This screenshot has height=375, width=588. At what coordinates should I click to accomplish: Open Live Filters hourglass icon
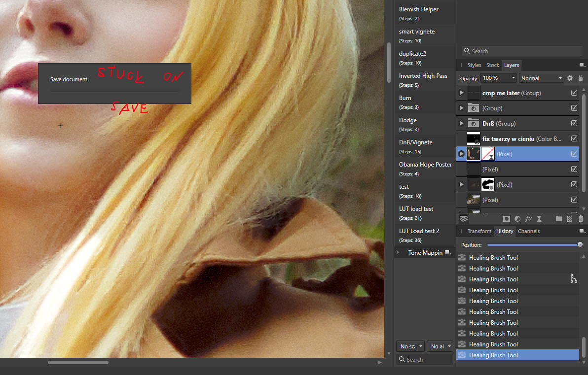point(539,219)
